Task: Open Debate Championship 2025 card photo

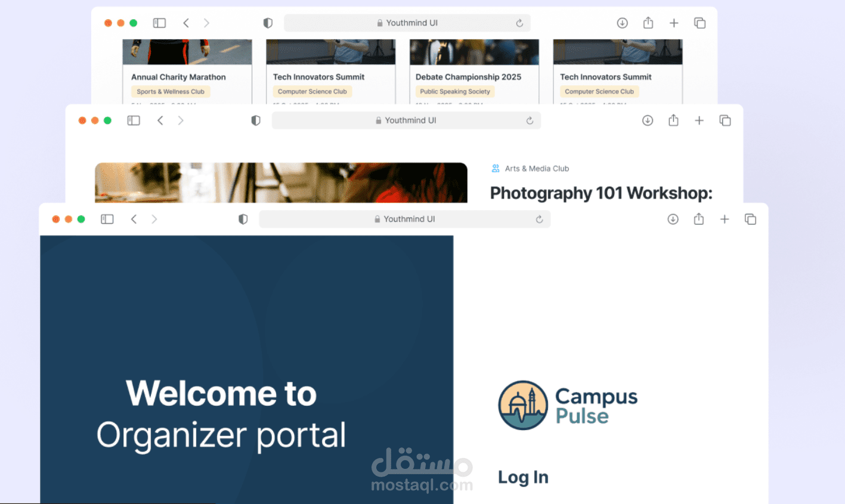Action: click(x=474, y=52)
